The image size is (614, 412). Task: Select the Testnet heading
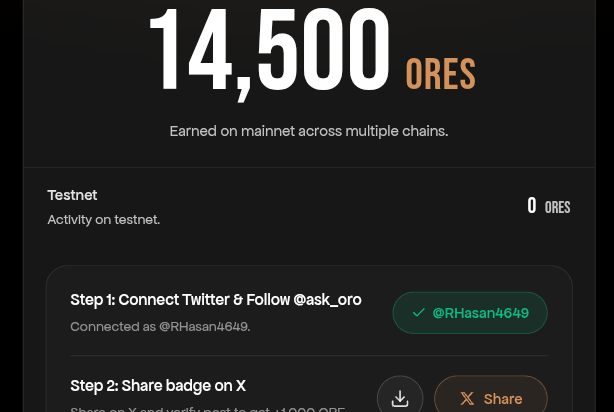[x=72, y=195]
